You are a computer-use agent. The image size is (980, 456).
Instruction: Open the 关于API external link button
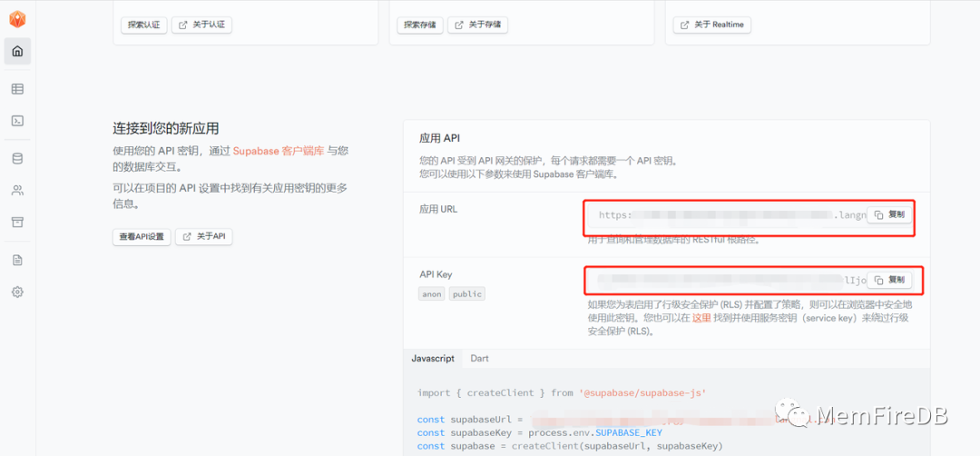coord(204,236)
